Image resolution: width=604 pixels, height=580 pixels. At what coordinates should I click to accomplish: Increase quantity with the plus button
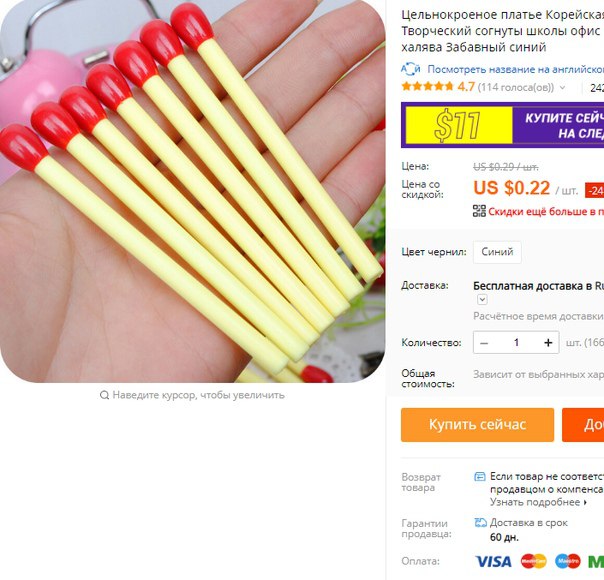coord(548,343)
